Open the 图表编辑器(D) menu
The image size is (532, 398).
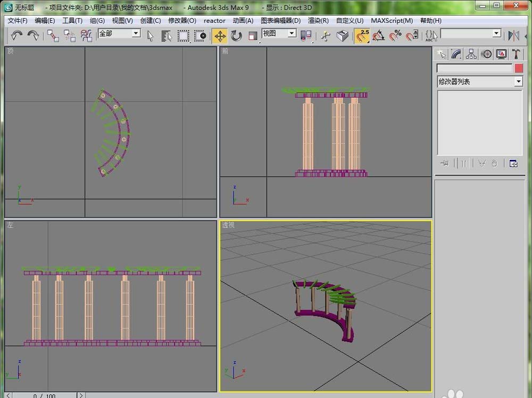[280, 21]
